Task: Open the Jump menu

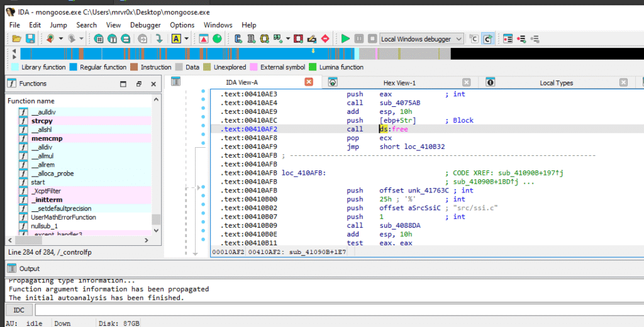Action: pyautogui.click(x=58, y=25)
